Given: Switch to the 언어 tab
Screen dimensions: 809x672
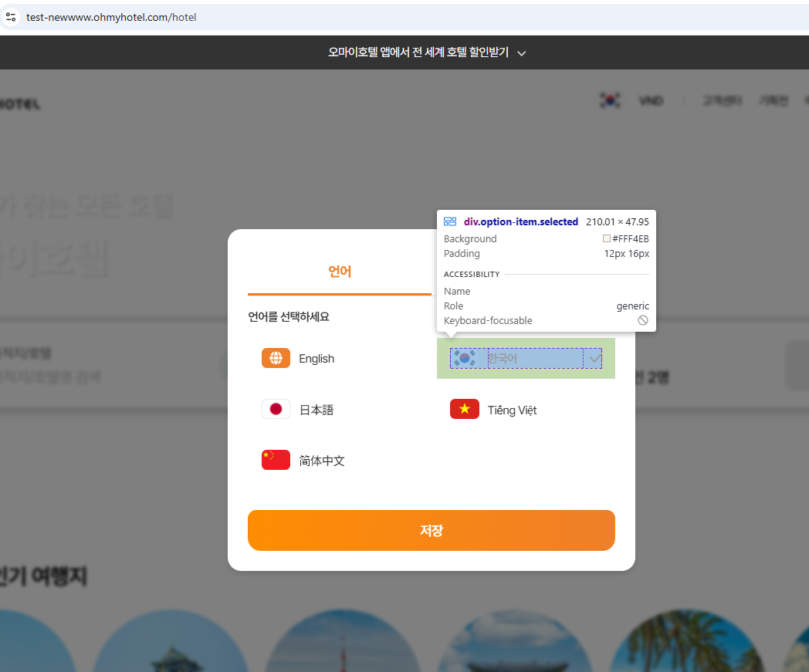Looking at the screenshot, I should pyautogui.click(x=340, y=272).
